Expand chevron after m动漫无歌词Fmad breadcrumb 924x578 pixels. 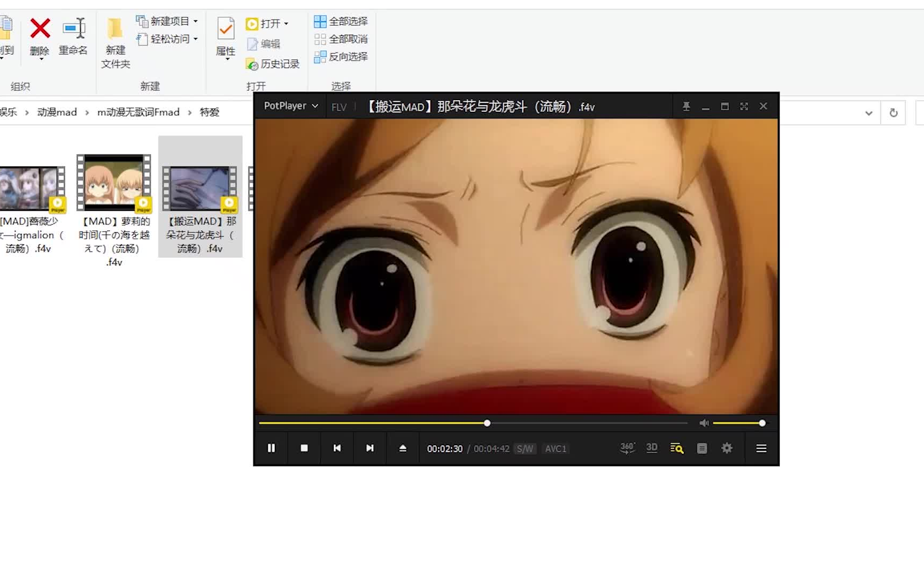pos(190,112)
